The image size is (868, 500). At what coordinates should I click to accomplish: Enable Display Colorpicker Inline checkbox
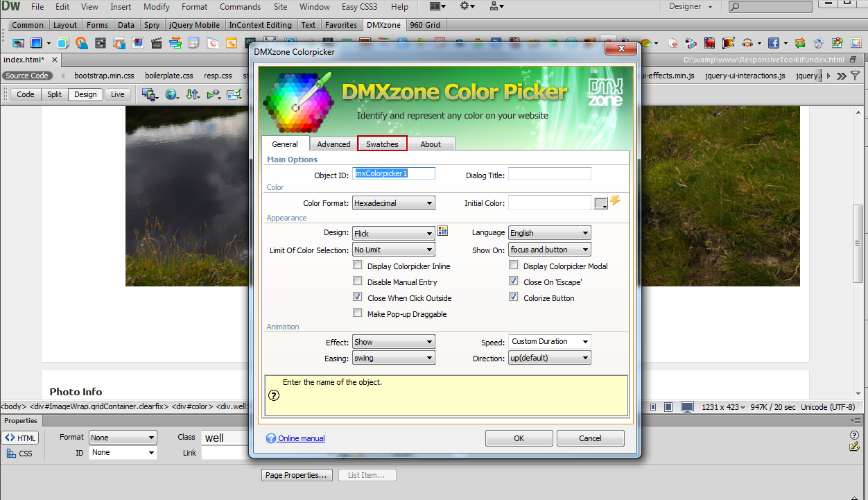click(358, 266)
